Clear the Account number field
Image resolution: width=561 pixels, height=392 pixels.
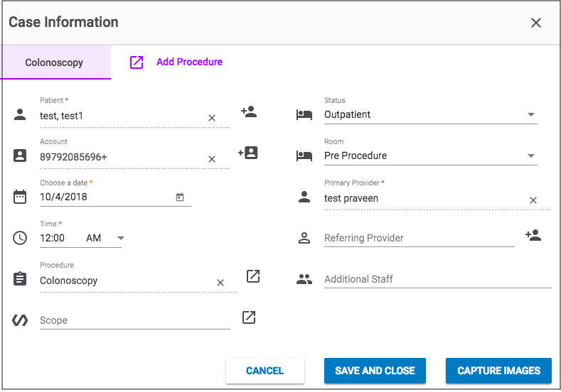(x=212, y=159)
